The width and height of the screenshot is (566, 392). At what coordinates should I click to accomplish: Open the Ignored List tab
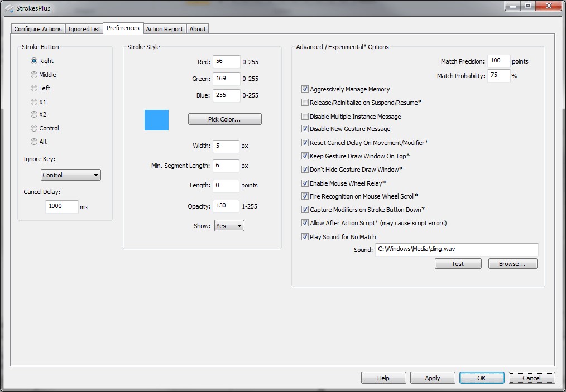[84, 29]
